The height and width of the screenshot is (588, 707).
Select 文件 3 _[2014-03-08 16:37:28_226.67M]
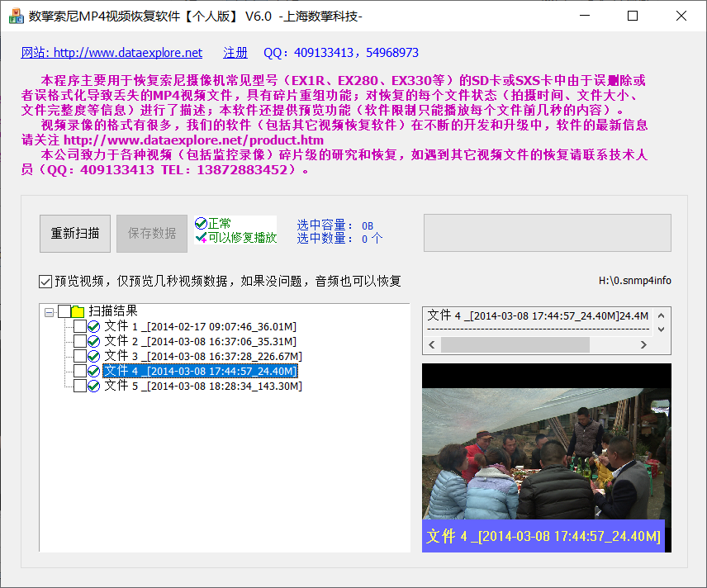point(203,356)
